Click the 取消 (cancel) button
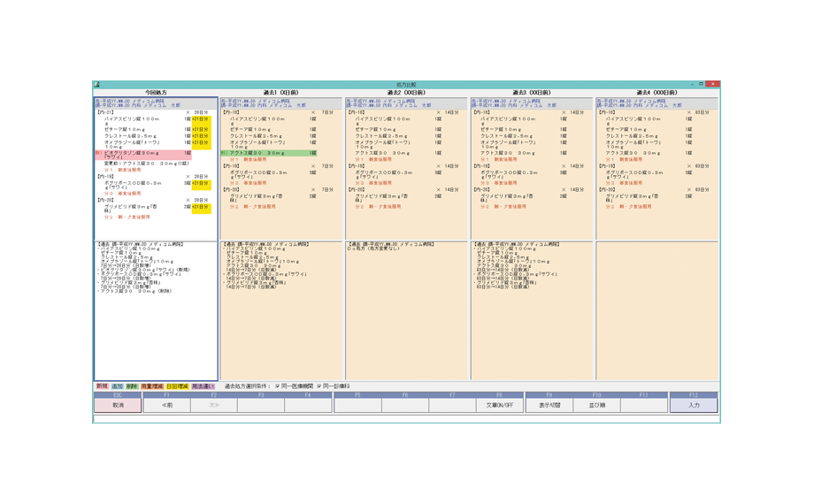The height and width of the screenshot is (504, 814). tap(118, 405)
